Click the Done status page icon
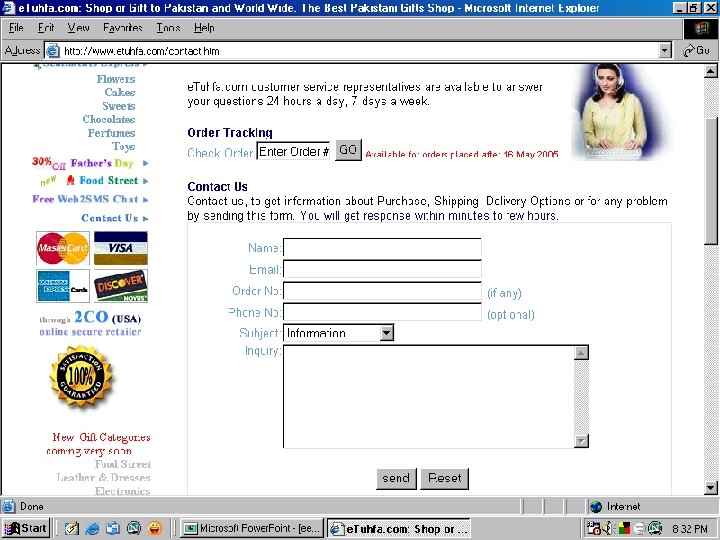Image resolution: width=720 pixels, height=540 pixels. [x=8, y=506]
